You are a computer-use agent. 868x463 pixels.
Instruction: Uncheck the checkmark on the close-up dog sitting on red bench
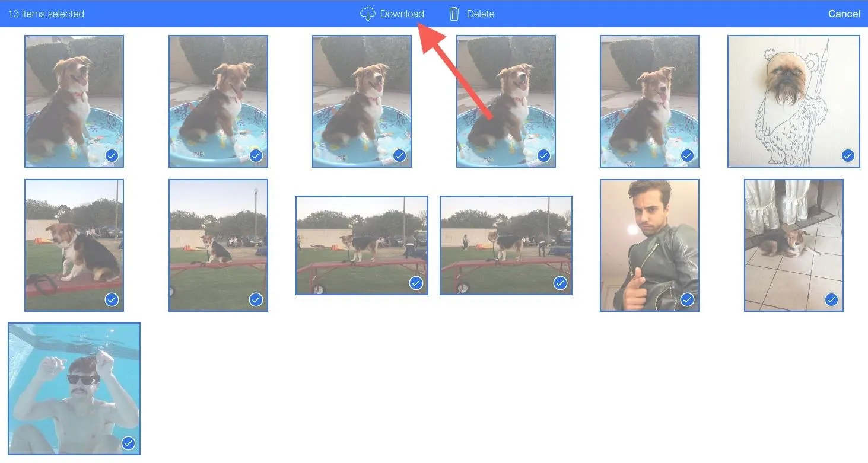(112, 299)
